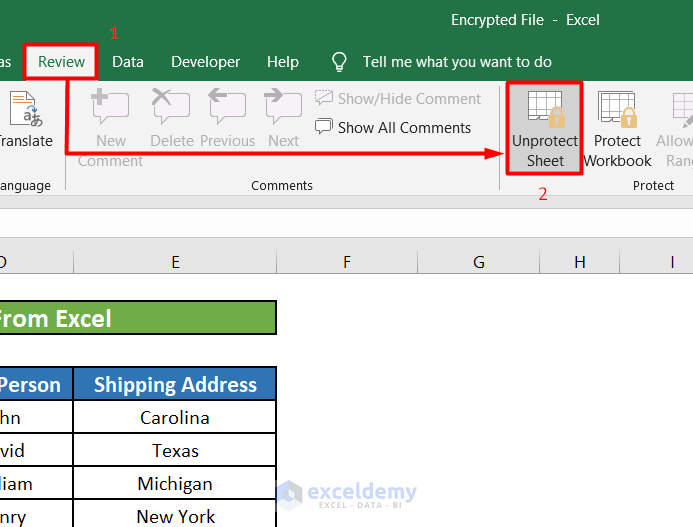Click Show/Hide Comment

point(398,99)
